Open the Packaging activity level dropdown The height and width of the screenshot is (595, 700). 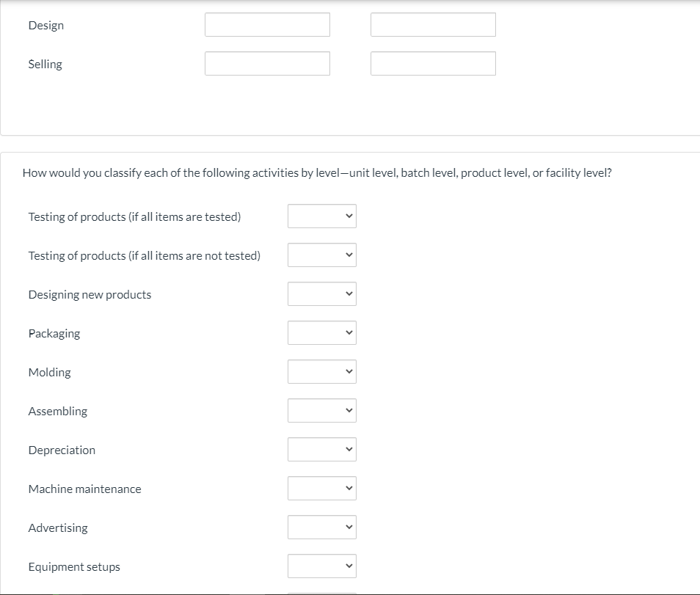321,332
